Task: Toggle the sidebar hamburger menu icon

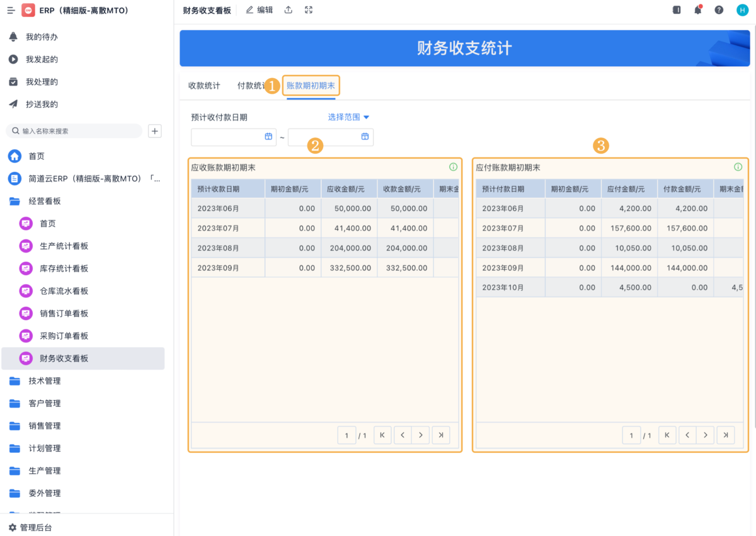Action: [x=11, y=11]
